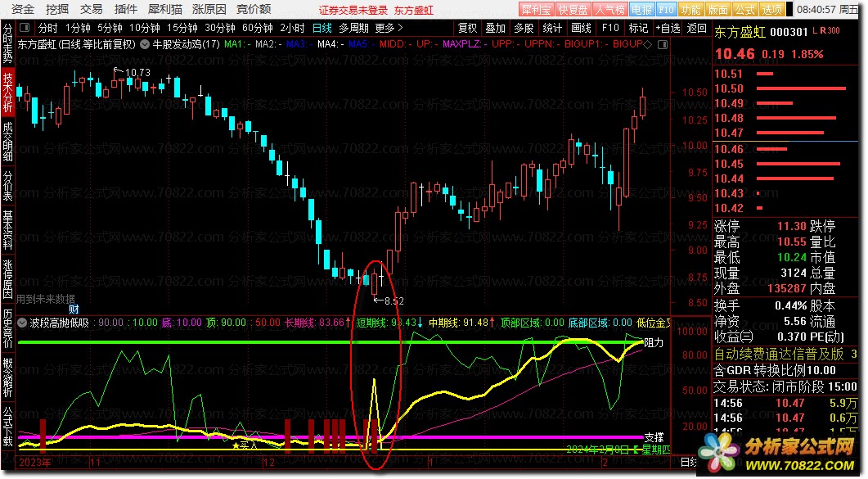Open the 成交明细 side tab
The image size is (868, 479).
(x=7, y=142)
